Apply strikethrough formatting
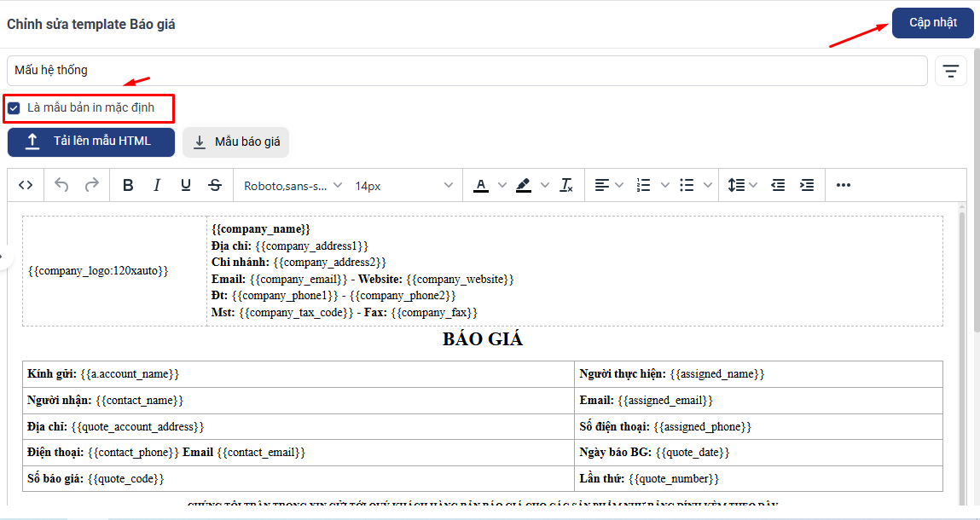 (215, 185)
